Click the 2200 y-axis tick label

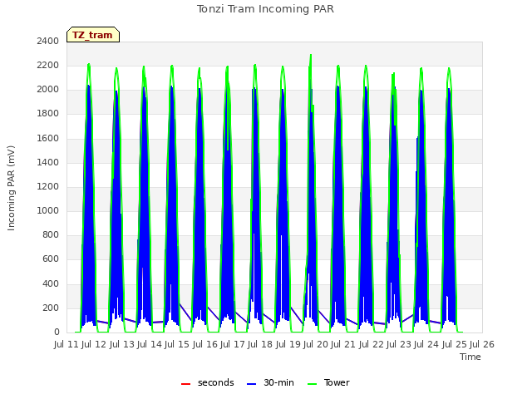(48, 65)
